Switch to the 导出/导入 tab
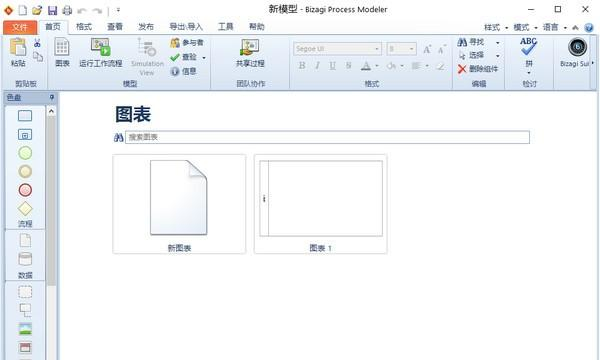The image size is (600, 360). tap(186, 26)
